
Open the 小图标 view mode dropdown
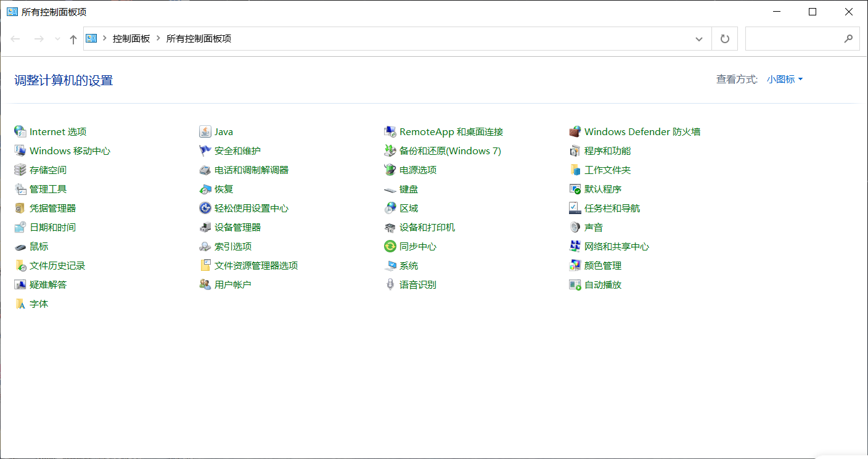[785, 79]
